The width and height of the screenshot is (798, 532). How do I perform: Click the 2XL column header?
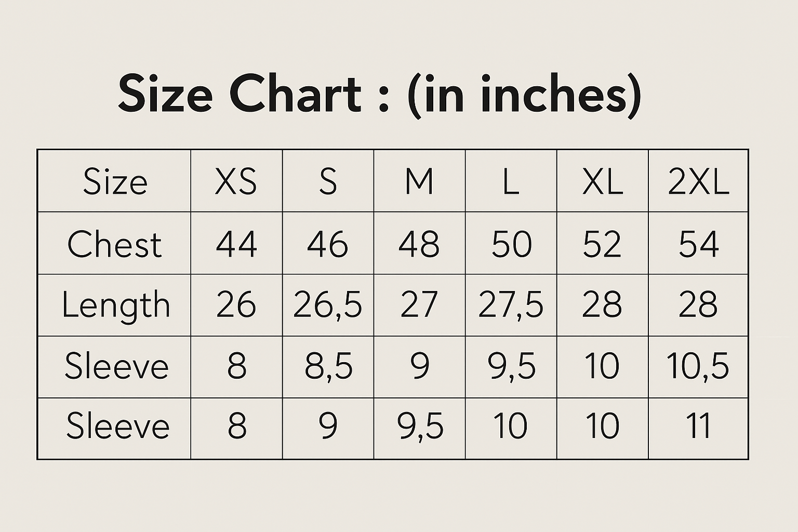point(698,181)
